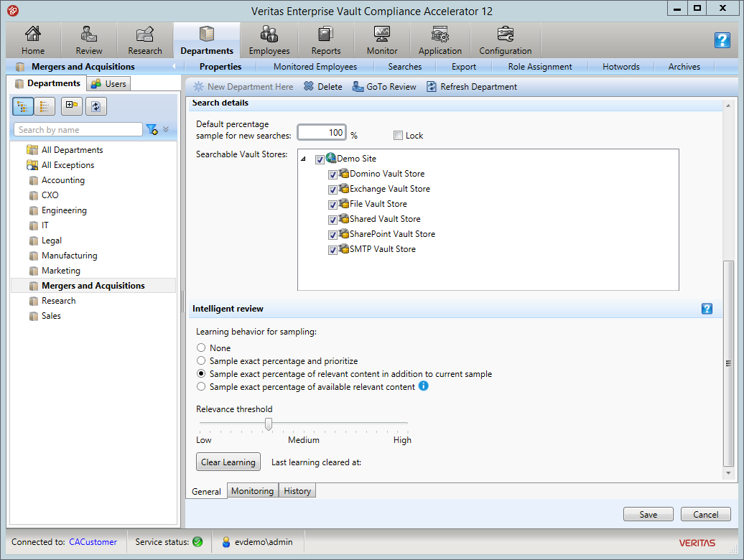Uncheck SharePoint Vault Store checkbox

pos(333,235)
